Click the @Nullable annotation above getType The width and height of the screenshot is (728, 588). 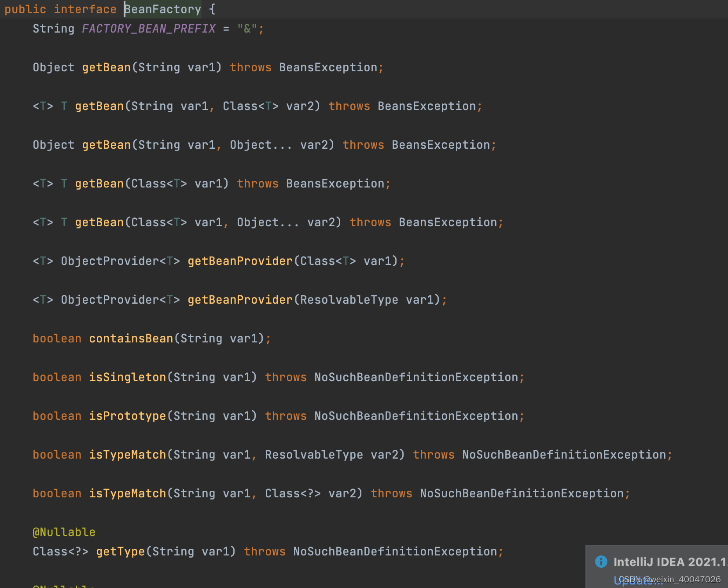[x=64, y=532]
